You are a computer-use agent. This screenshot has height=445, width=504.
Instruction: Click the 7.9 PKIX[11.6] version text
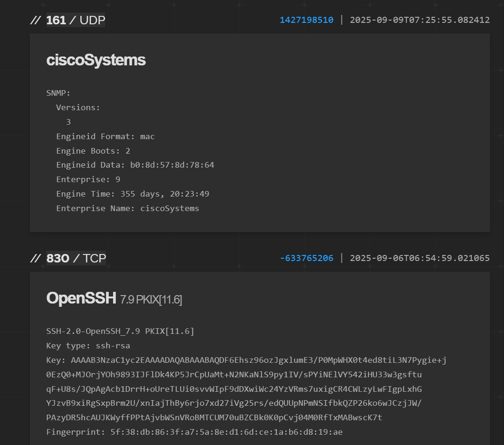151,300
